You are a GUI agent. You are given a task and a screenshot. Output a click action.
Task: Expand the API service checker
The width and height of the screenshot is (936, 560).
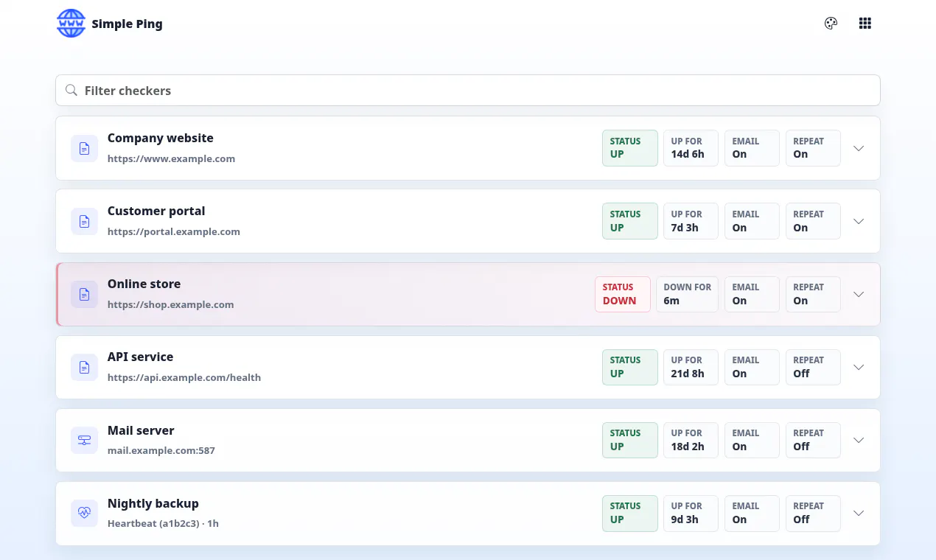pyautogui.click(x=859, y=367)
